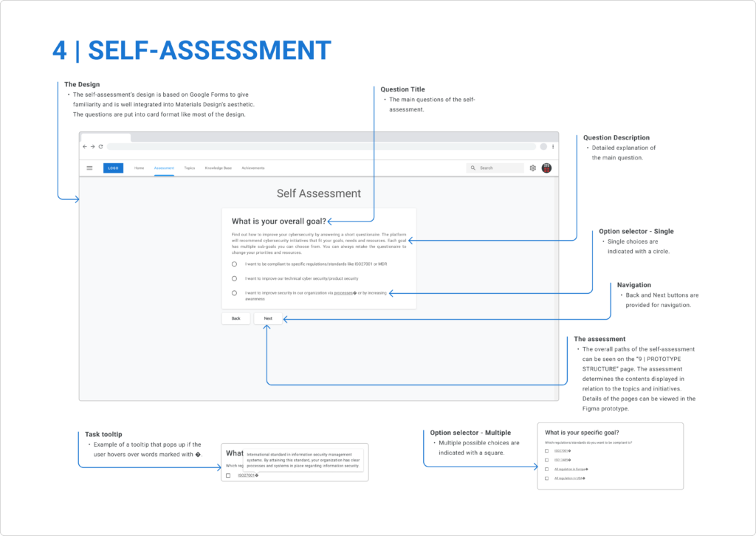Open the hamburger menu icon
This screenshot has width=756, height=536.
pos(89,168)
